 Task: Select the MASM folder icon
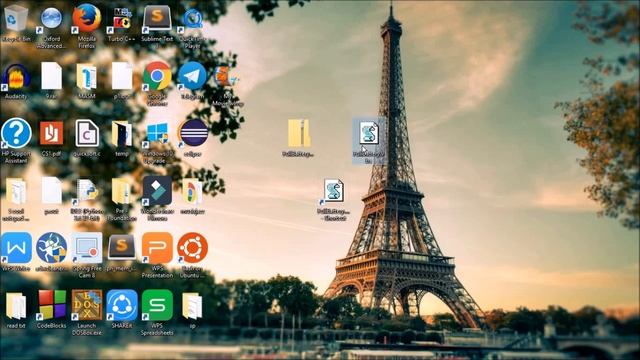tap(87, 77)
